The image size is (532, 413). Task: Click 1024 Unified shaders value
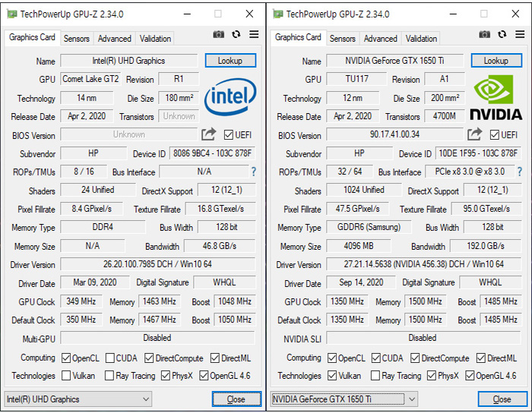coord(364,190)
